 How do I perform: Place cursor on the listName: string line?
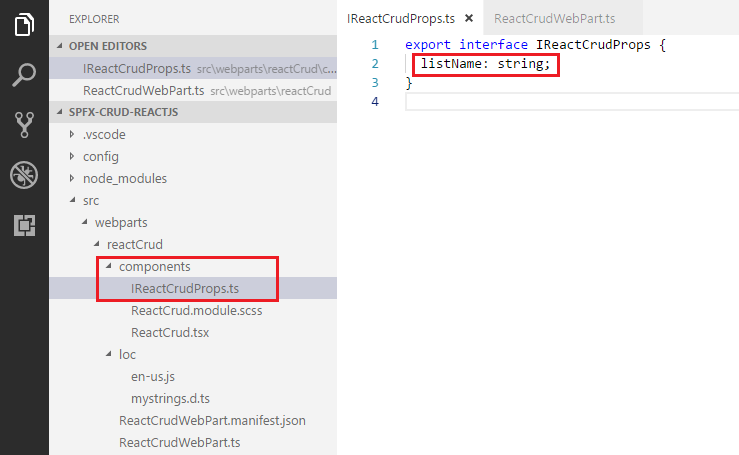pos(485,64)
